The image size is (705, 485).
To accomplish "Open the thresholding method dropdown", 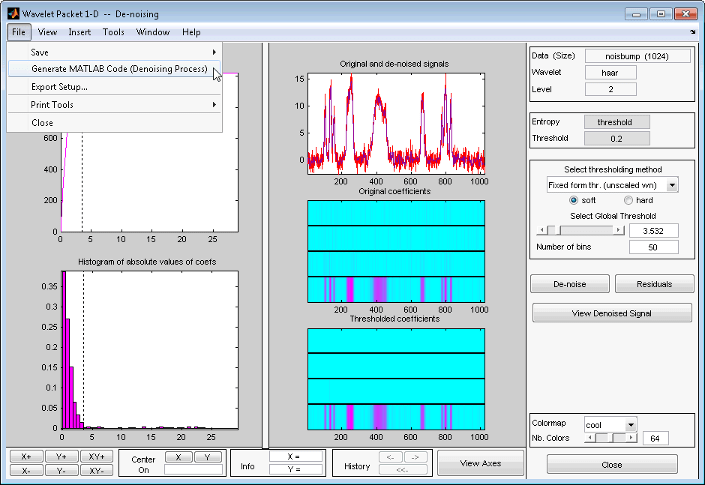I will 612,185.
